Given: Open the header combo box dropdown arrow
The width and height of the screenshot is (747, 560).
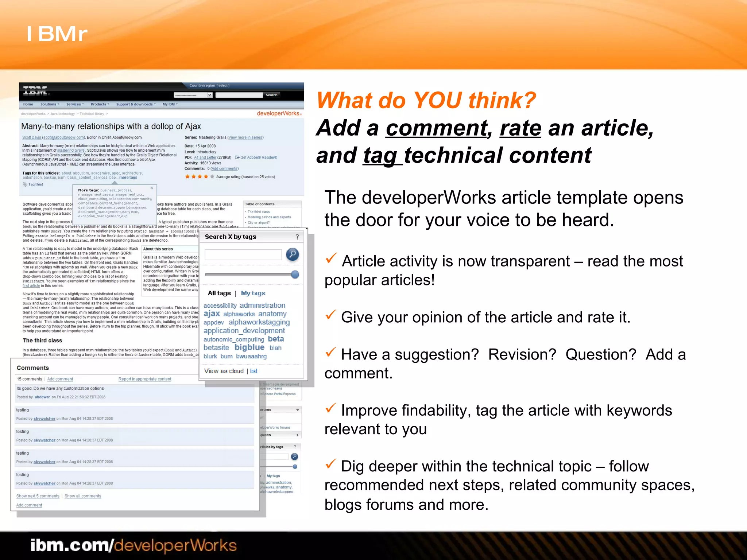Looking at the screenshot, I should [x=210, y=95].
